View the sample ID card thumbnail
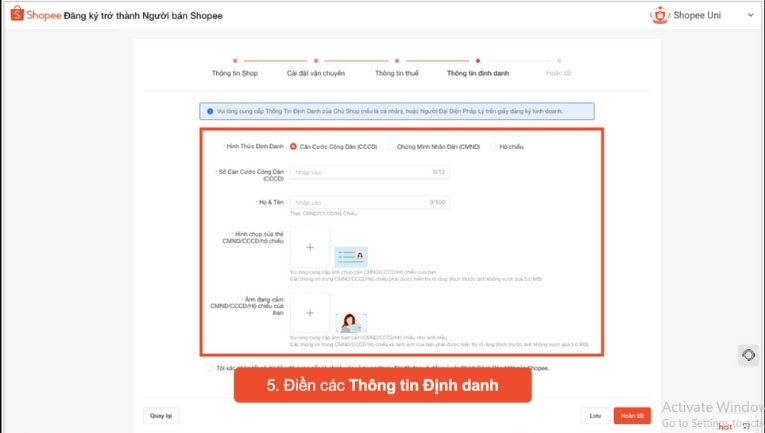 (x=351, y=256)
